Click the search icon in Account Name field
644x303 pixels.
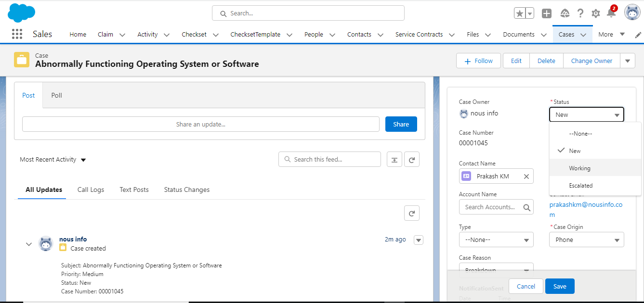click(x=527, y=207)
